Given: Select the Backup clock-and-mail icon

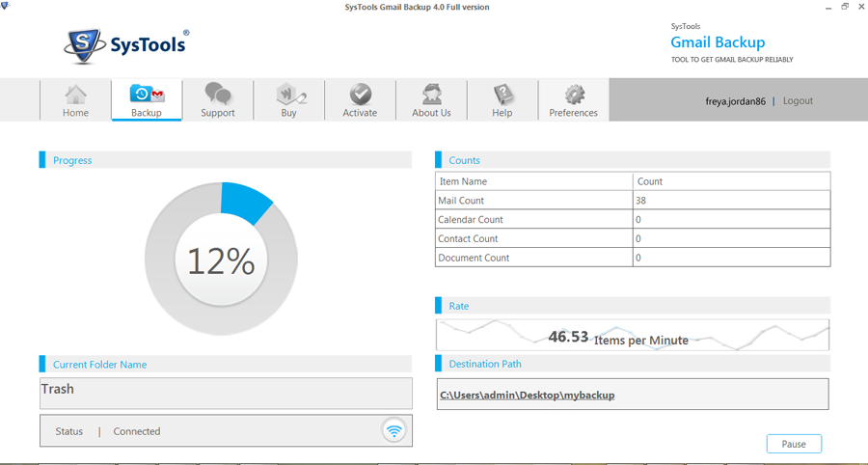Looking at the screenshot, I should [147, 95].
